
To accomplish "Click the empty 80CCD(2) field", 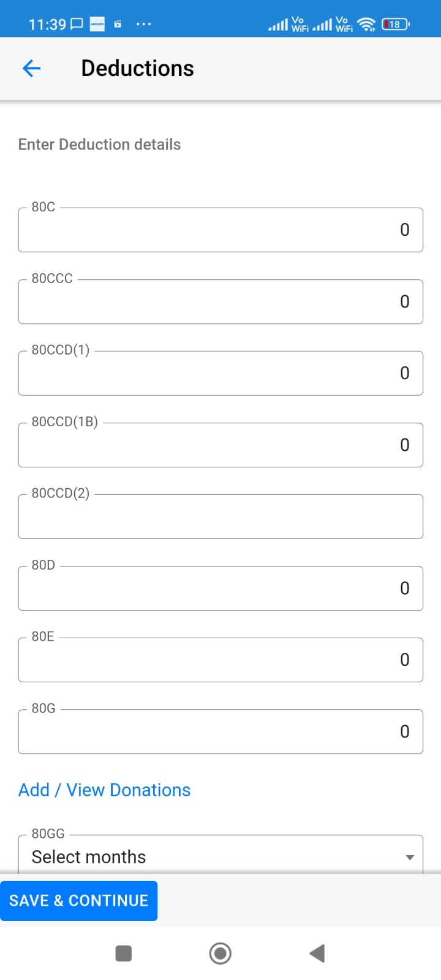I will 221,516.
